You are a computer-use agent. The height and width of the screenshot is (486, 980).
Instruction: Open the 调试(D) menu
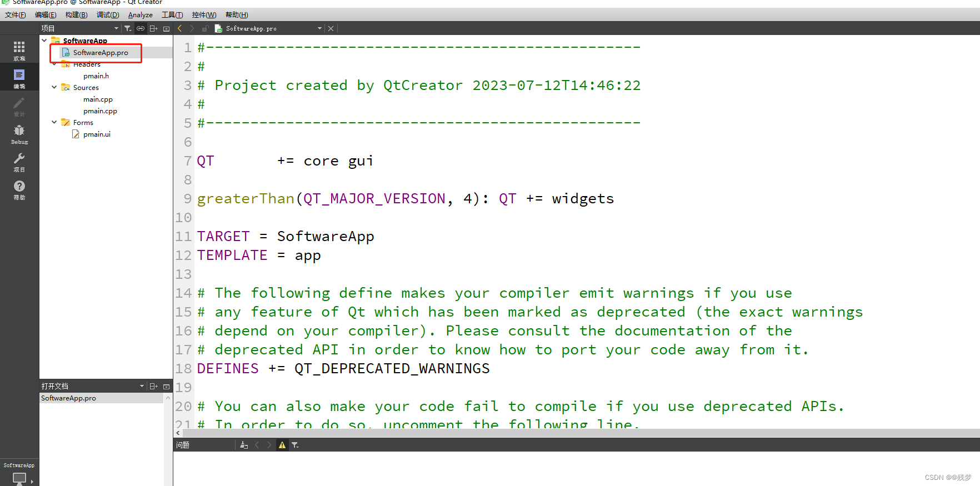point(108,15)
